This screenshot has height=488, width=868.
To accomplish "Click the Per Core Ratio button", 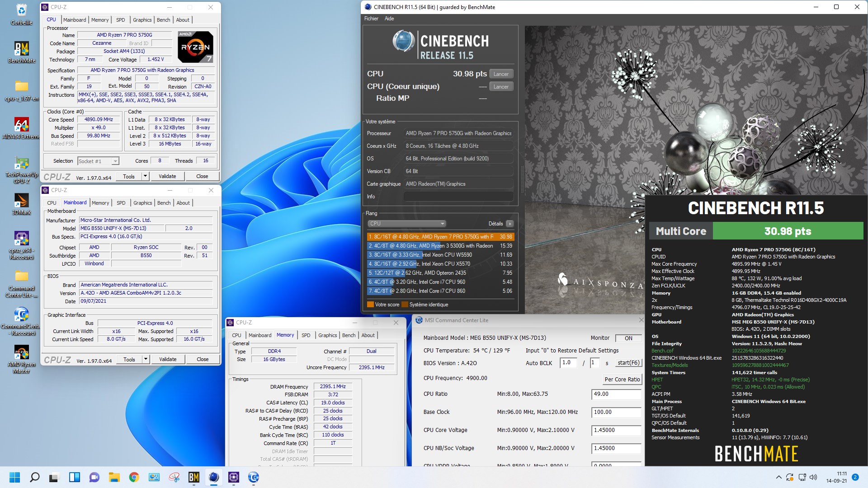I will 622,380.
